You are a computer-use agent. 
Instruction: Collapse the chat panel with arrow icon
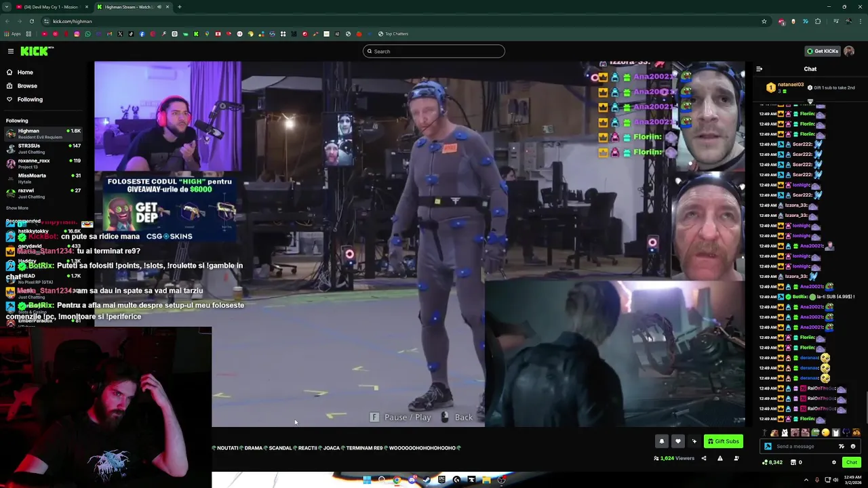759,68
